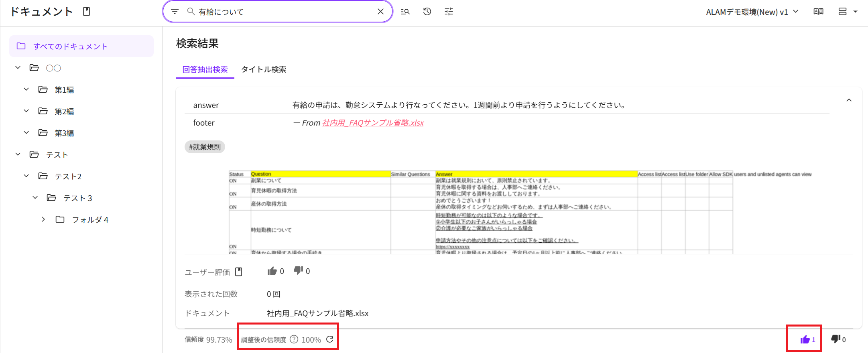The image size is (868, 353).
Task: Open search history clock icon
Action: pyautogui.click(x=427, y=12)
